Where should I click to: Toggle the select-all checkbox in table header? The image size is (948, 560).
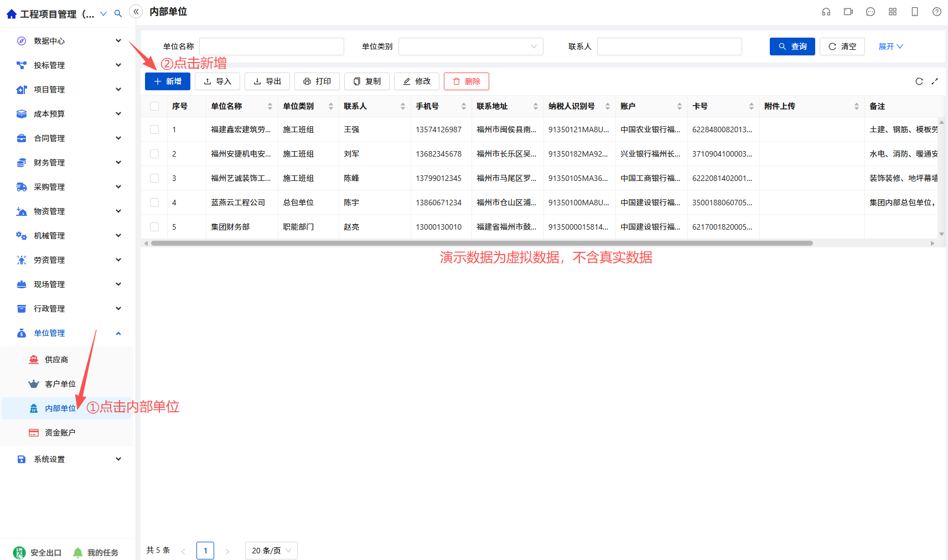point(154,106)
